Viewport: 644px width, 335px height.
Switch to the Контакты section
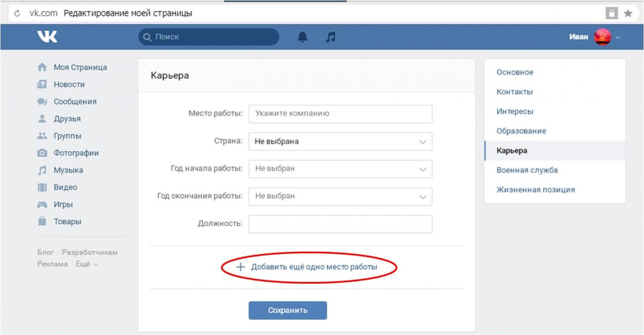[514, 92]
